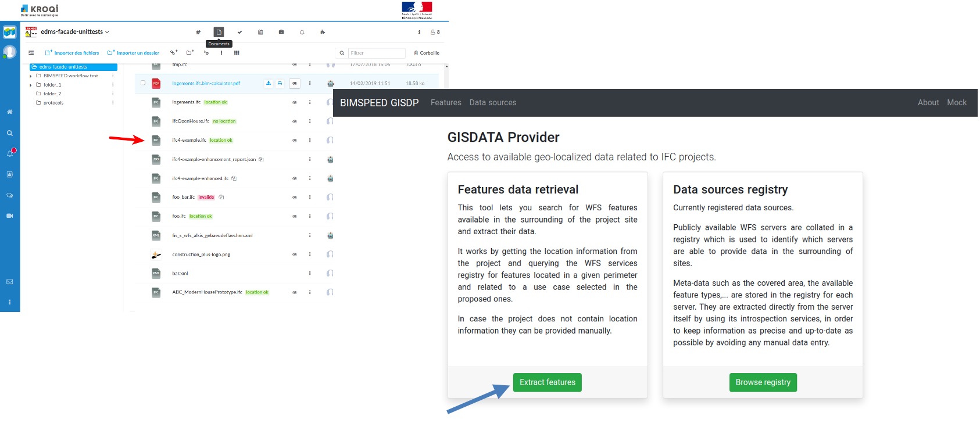Screen dimensions: 980x423
Task: Open logements.ifc.bim-calculator.pdf file link
Action: (x=206, y=83)
